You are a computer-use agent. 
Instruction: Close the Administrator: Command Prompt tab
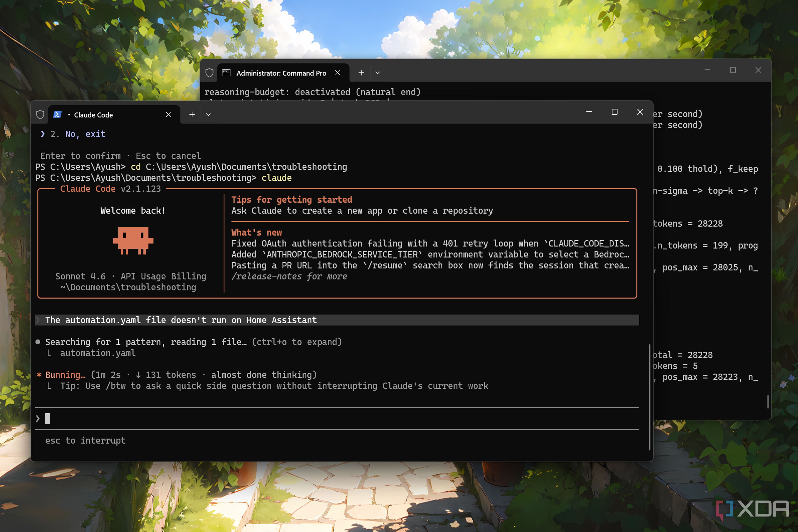tap(338, 73)
